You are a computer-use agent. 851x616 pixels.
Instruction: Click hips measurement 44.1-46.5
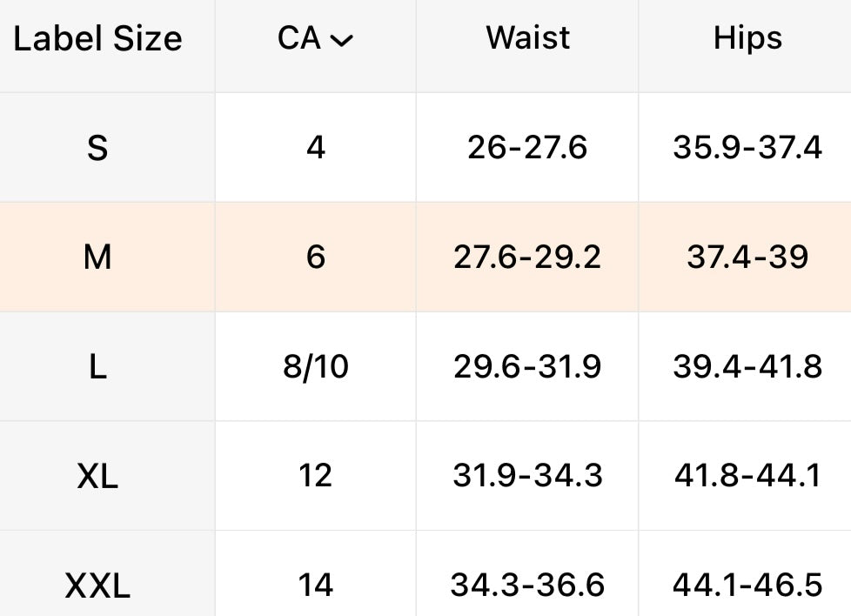tap(747, 586)
